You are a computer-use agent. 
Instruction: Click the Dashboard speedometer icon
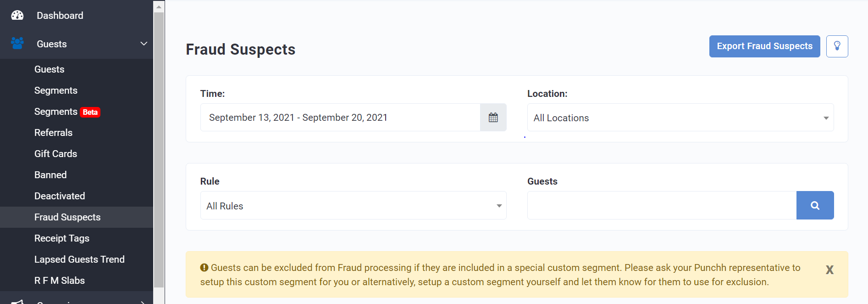click(x=17, y=15)
